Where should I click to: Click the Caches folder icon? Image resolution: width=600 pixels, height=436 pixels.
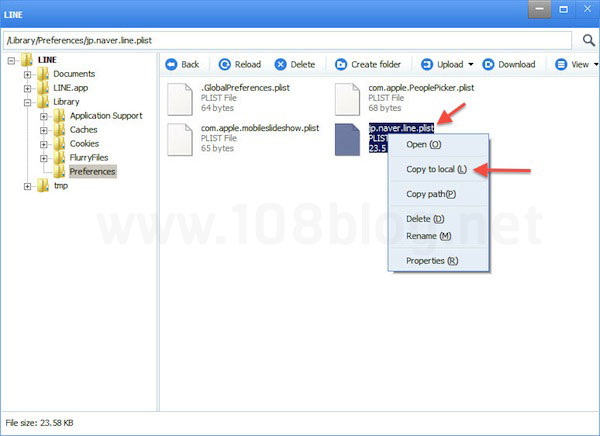59,130
